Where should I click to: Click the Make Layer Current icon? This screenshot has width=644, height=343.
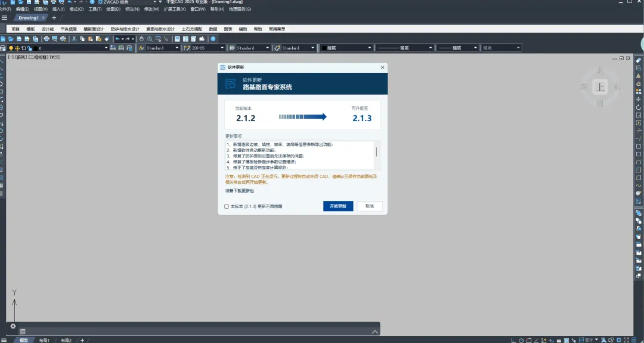click(113, 48)
